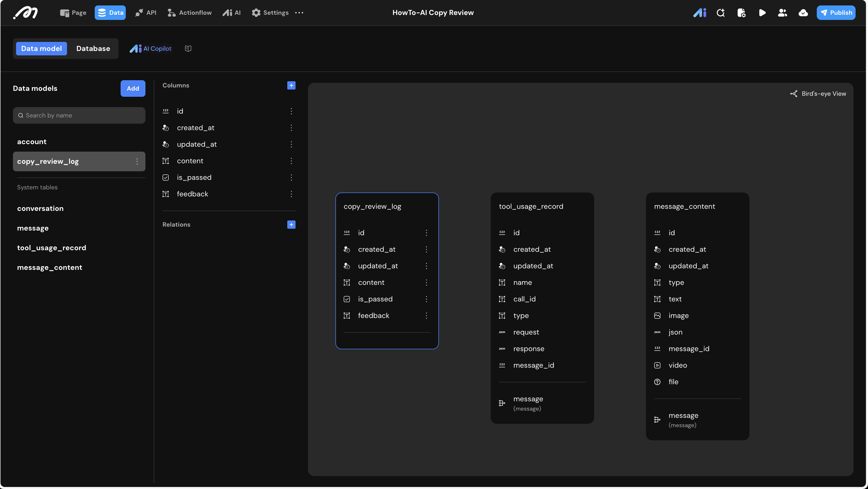This screenshot has height=489, width=868.
Task: Open options for is_passed column in Columns list
Action: pos(291,177)
